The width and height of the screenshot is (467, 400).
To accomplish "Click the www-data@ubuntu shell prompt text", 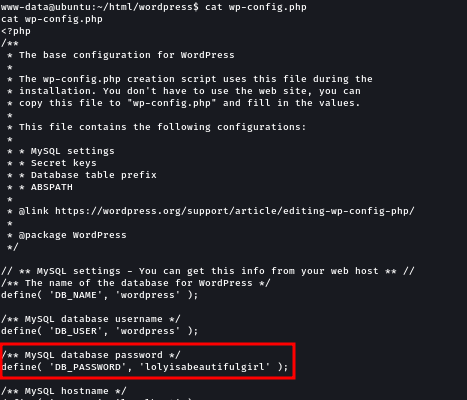I will (100, 7).
